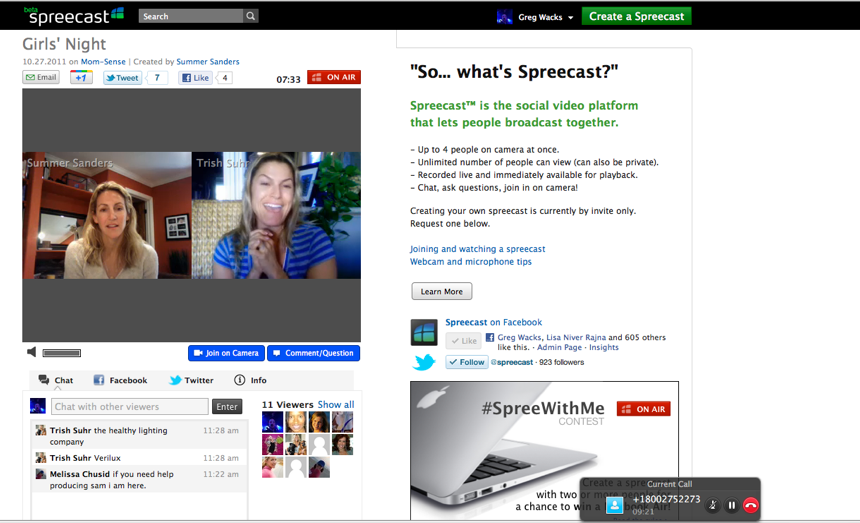860x523 pixels.
Task: Tweet this spreecast
Action: (123, 78)
